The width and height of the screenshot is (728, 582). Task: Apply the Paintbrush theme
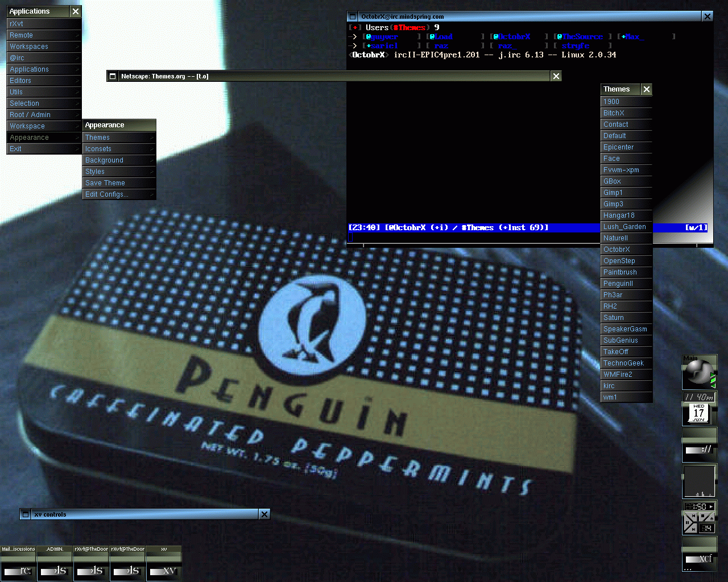626,272
